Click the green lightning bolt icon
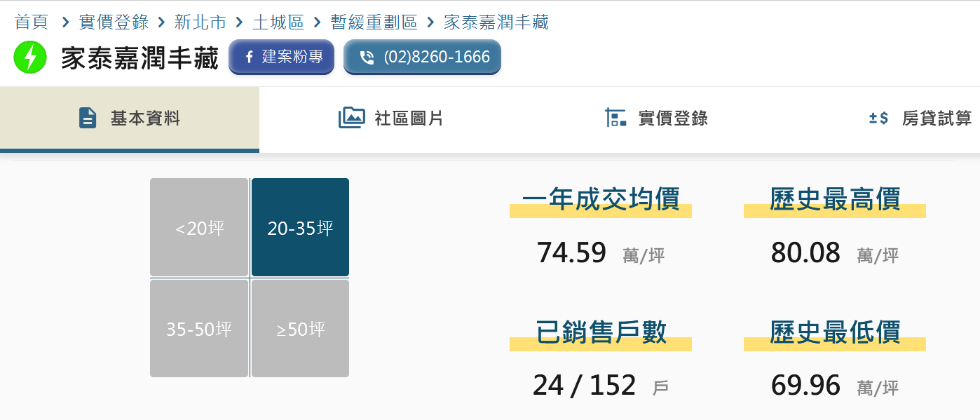 tap(29, 57)
